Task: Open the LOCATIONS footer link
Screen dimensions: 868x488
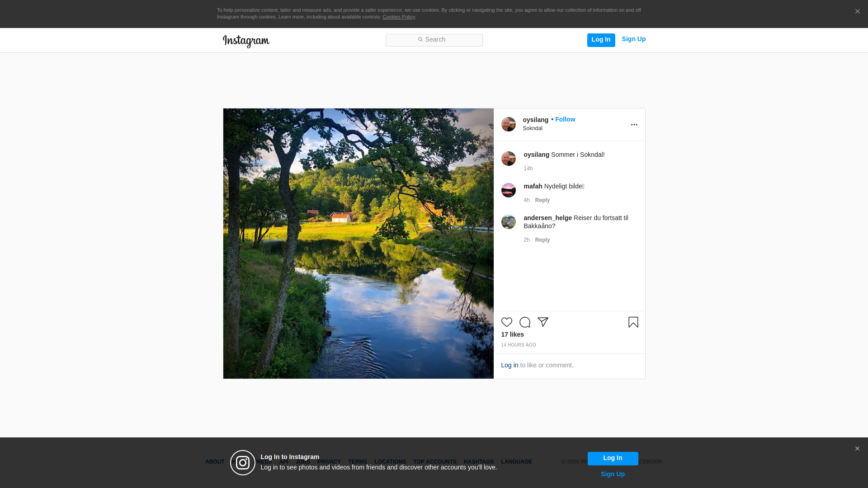Action: click(390, 462)
